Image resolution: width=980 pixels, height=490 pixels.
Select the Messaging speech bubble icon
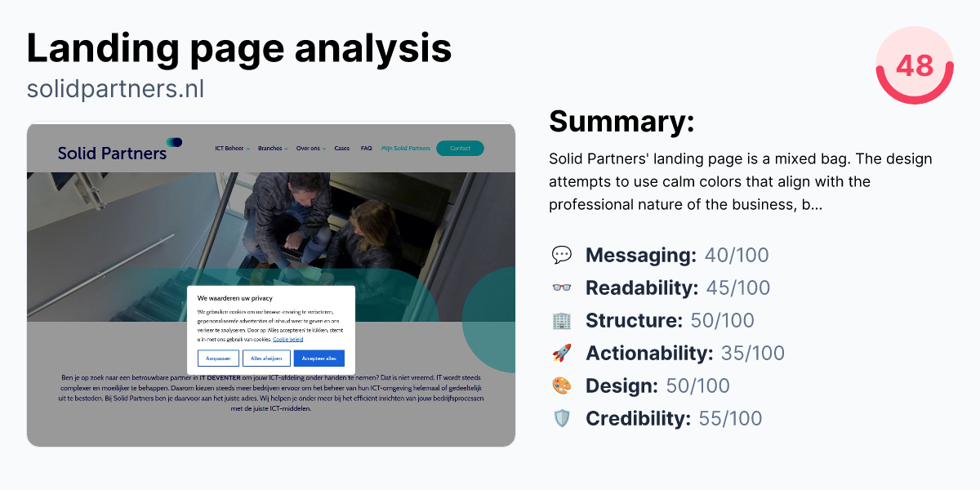562,255
